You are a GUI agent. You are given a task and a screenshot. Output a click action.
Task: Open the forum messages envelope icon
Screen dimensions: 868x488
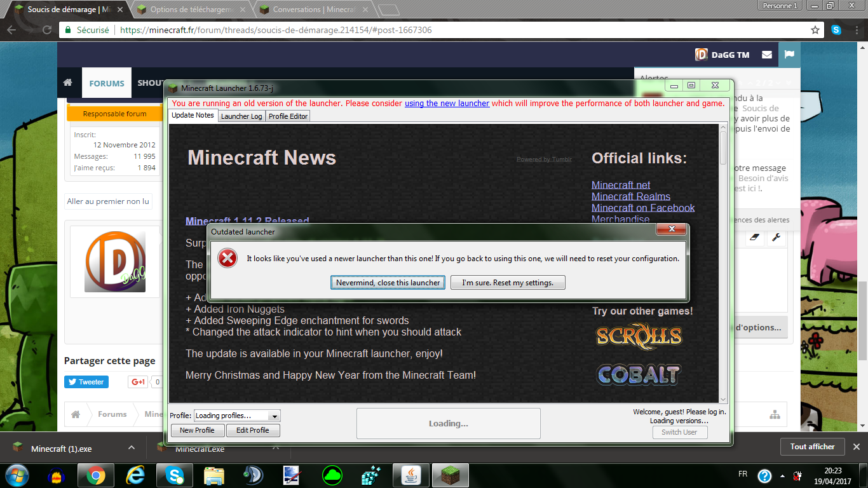click(767, 55)
